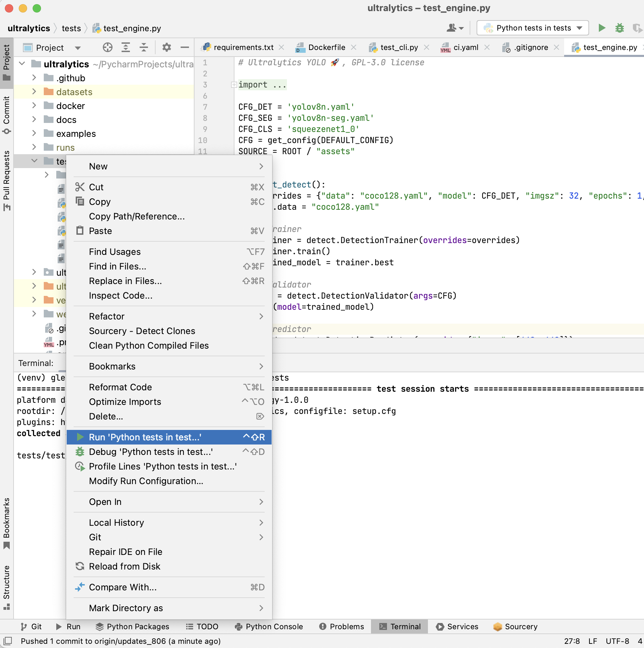This screenshot has width=644, height=648.
Task: Start debugging with the bug icon
Action: pos(620,28)
